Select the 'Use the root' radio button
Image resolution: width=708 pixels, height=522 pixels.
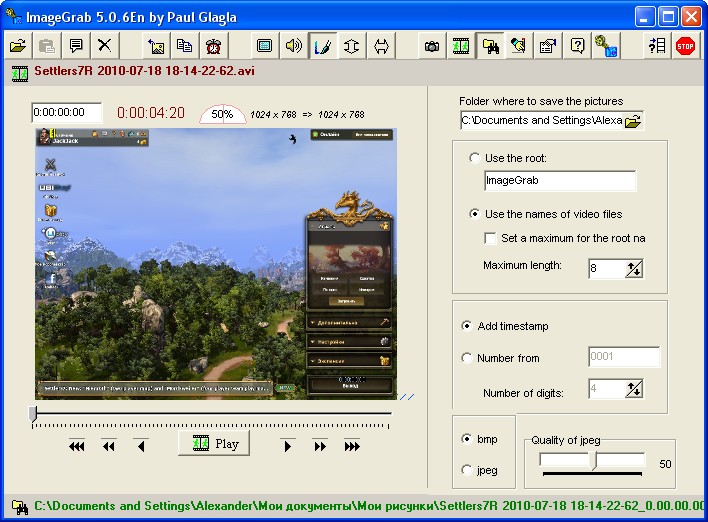click(x=474, y=158)
